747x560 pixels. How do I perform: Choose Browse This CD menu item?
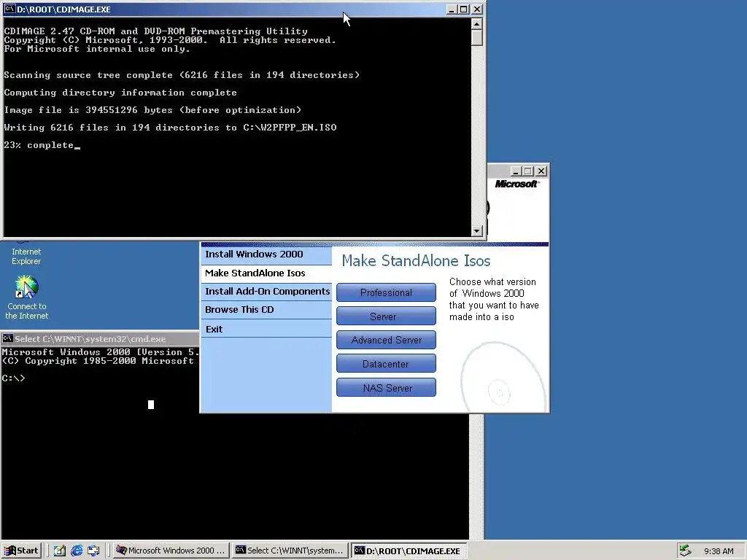tap(266, 310)
